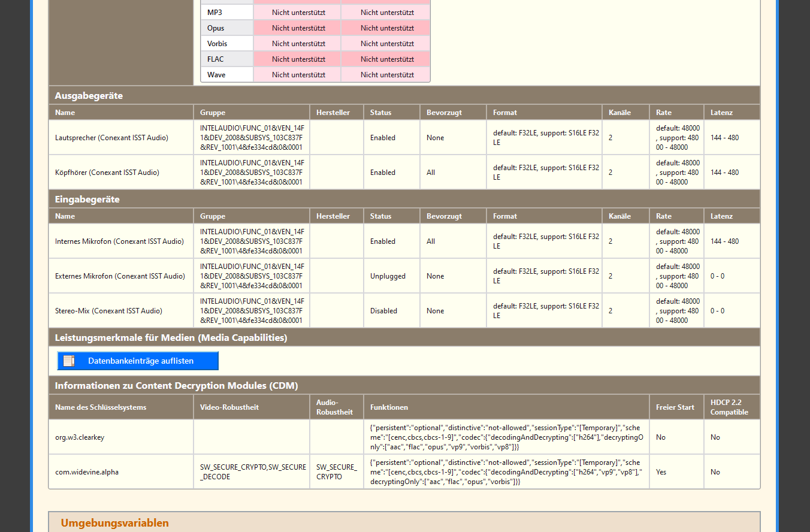This screenshot has width=810, height=532.
Task: Click the Freier Start column header
Action: (x=675, y=407)
